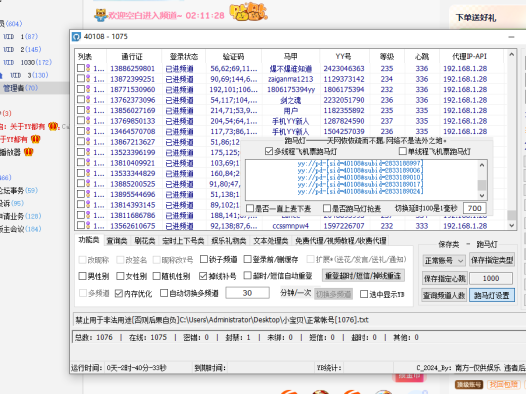Select the 功能类 tab
Viewport: 526px width, 394px height.
coord(89,240)
